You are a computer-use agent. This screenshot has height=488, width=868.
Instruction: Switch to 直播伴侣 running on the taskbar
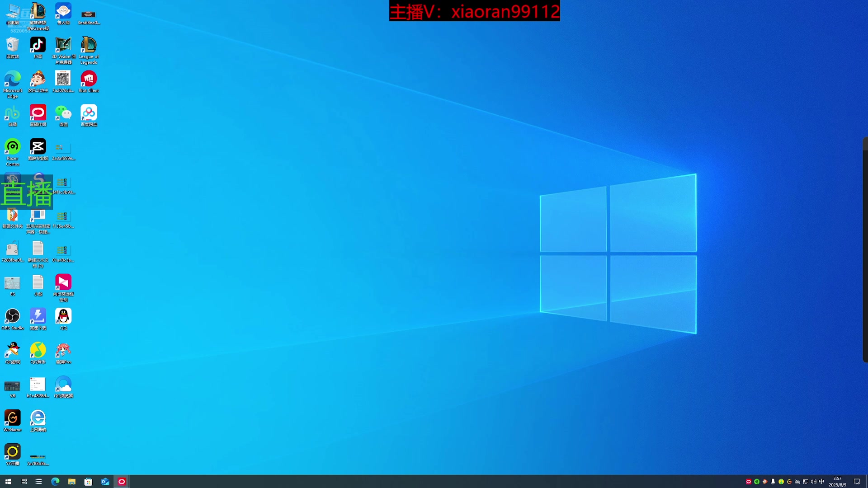tap(122, 482)
